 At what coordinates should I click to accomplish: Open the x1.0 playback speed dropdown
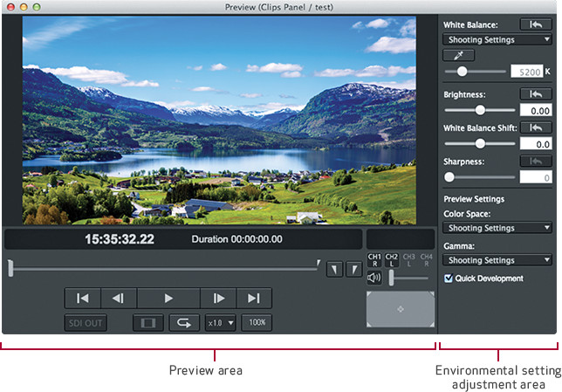coord(221,323)
